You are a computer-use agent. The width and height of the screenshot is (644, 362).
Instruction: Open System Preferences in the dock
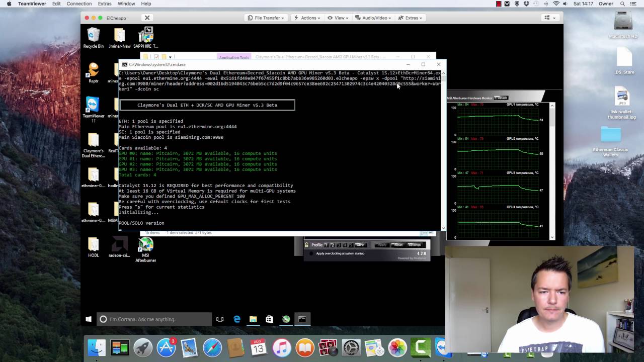click(x=351, y=347)
